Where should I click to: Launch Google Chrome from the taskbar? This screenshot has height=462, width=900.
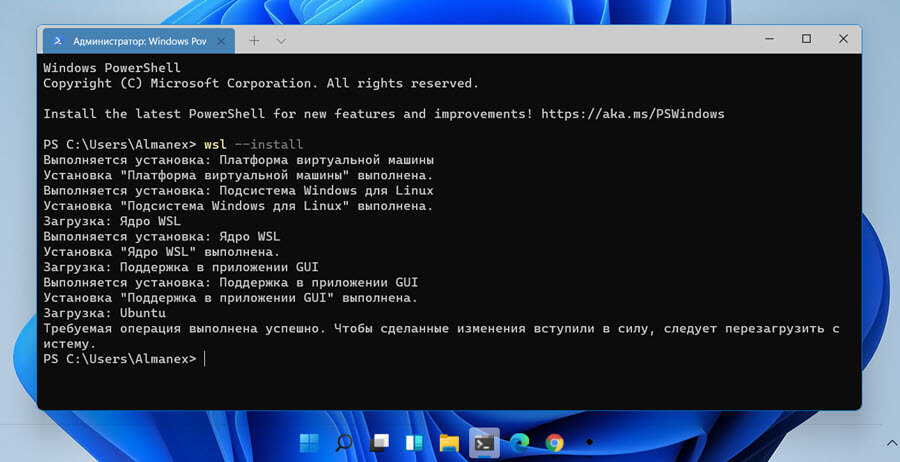tap(554, 442)
